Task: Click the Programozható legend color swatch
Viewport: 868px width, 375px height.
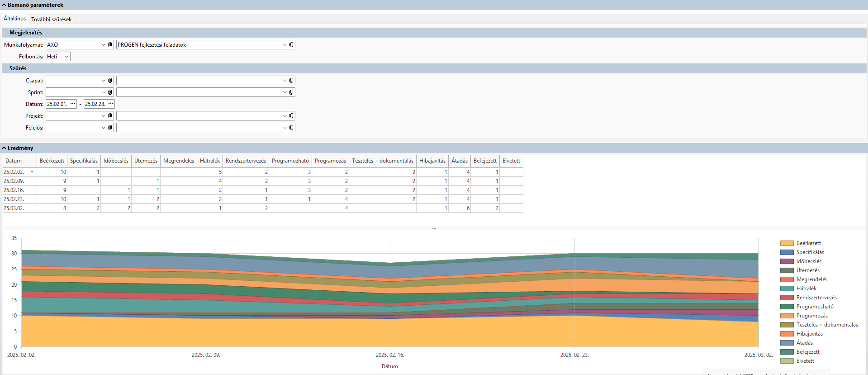Action: (787, 307)
